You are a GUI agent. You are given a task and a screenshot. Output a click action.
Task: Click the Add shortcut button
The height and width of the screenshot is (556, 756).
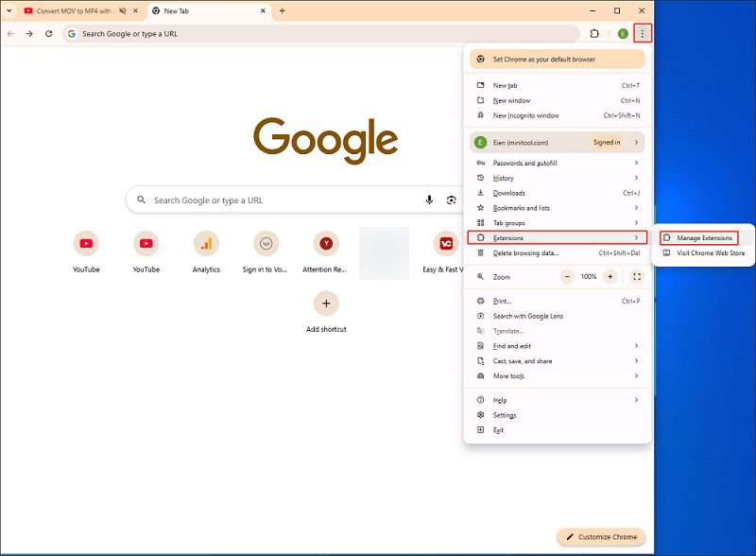point(325,304)
